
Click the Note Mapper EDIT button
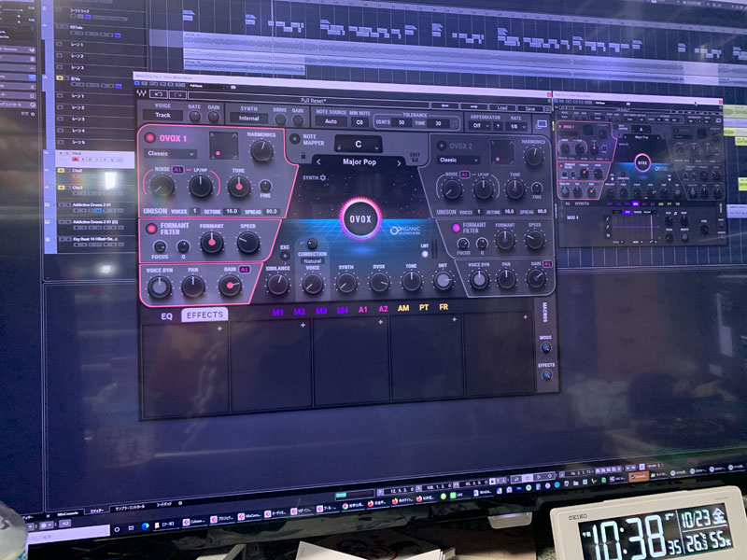[415, 158]
